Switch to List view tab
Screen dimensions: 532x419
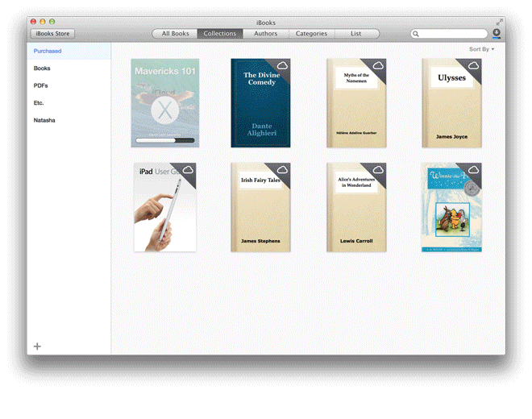click(x=356, y=34)
